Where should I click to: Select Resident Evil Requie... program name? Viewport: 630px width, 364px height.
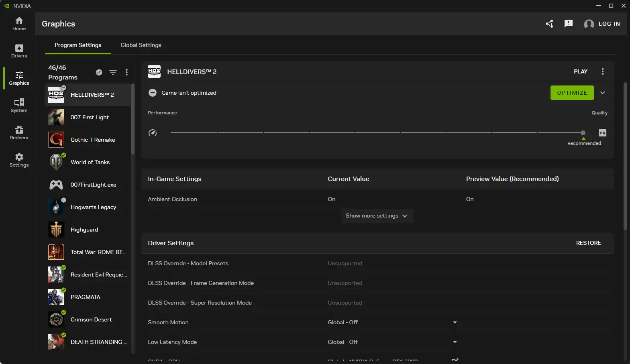[x=99, y=275]
